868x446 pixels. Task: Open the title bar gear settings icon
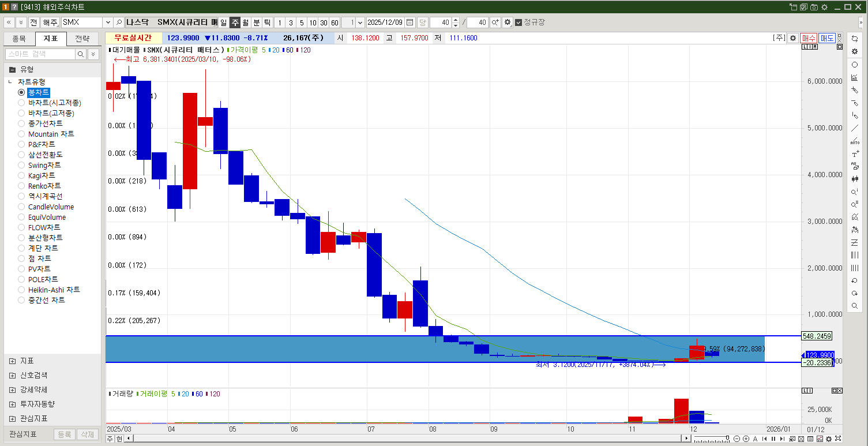[x=824, y=7]
